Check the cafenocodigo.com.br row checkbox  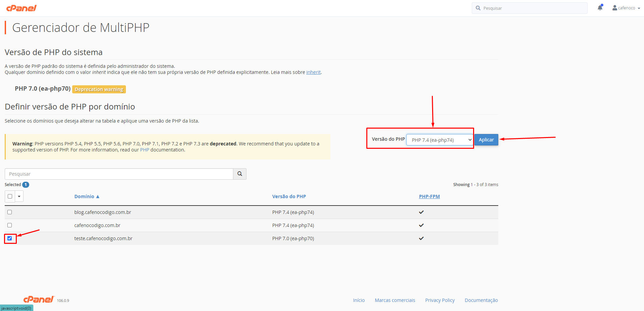pyautogui.click(x=9, y=225)
